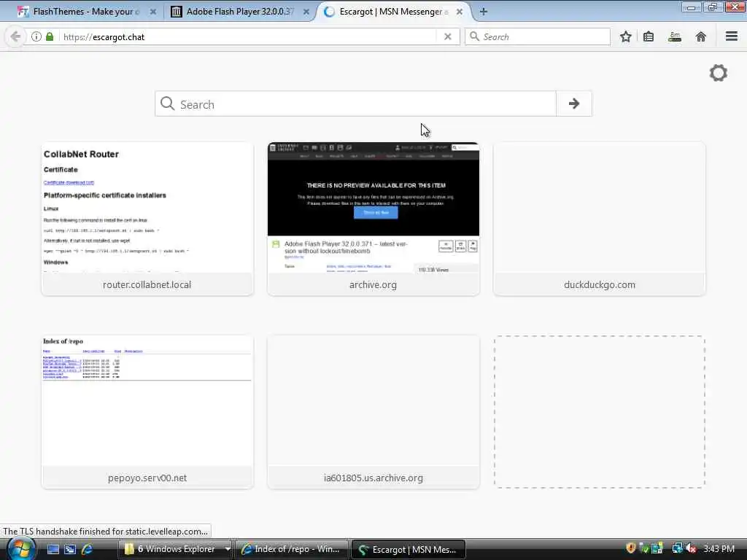Switch to the FlashThemes tab

[79, 12]
